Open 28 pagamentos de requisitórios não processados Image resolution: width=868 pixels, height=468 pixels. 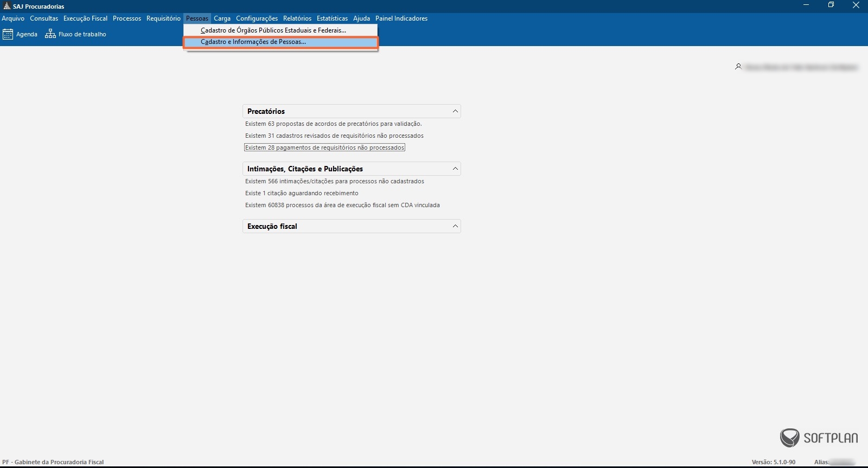pos(324,148)
